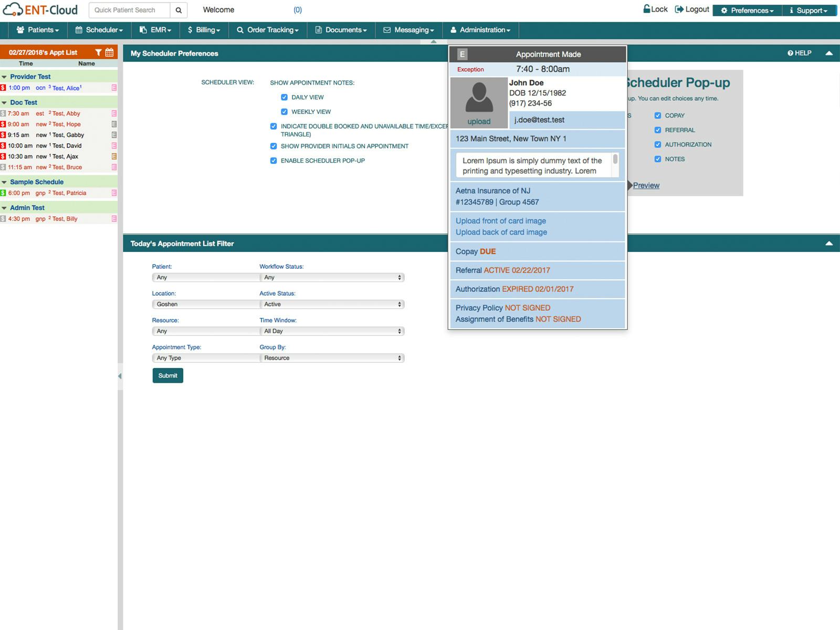Open the calendar icon in Appt List header

109,52
